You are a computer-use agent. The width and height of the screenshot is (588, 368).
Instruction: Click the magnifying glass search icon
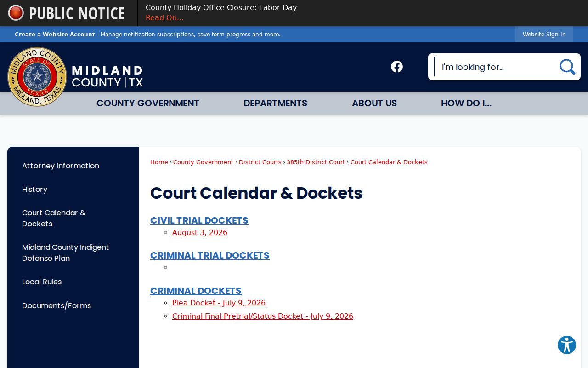point(567,67)
